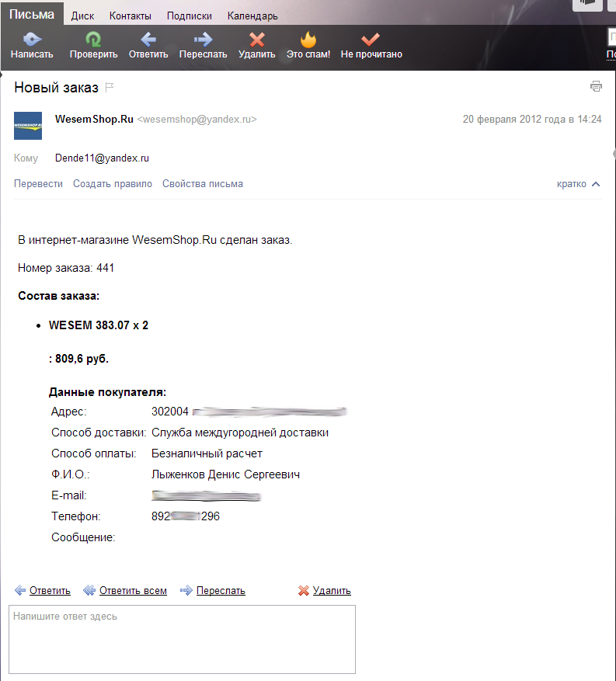Focus the Напишите ответ здесь field
Image resolution: width=616 pixels, height=681 pixels.
pyautogui.click(x=182, y=639)
